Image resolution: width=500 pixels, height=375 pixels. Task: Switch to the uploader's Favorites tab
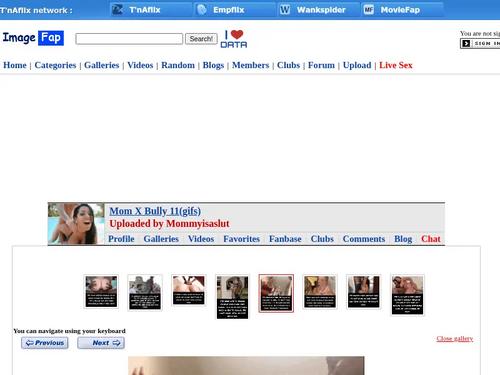pos(241,239)
